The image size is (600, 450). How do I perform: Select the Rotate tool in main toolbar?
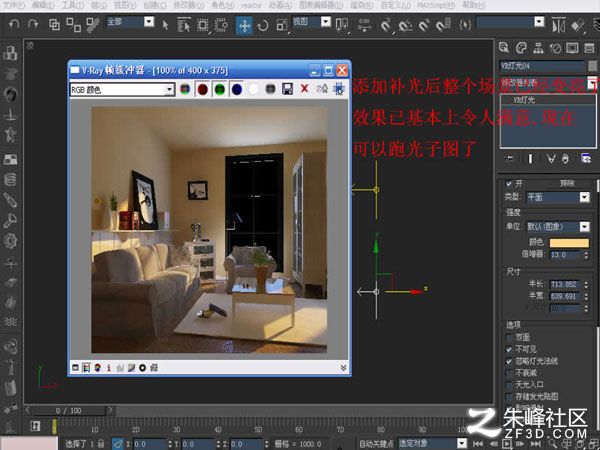coord(262,26)
